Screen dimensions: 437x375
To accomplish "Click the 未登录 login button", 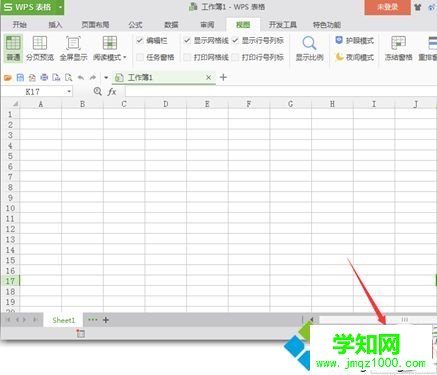I will (387, 7).
